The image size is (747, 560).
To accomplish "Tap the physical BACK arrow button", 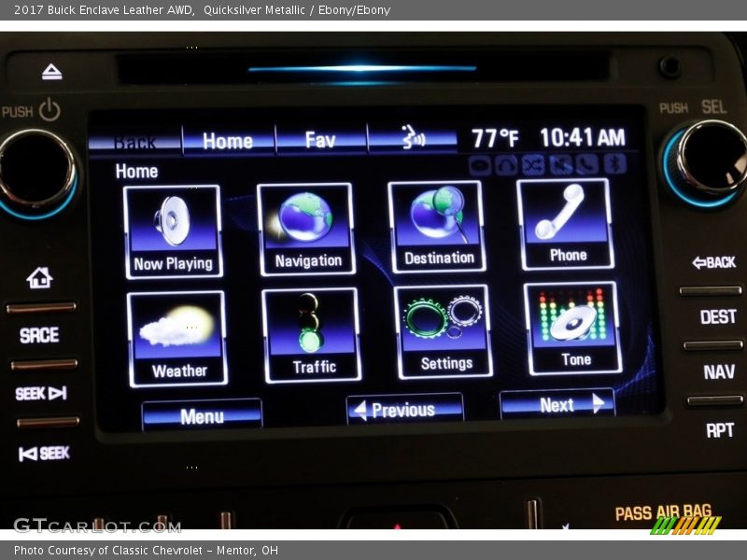I will tap(714, 262).
